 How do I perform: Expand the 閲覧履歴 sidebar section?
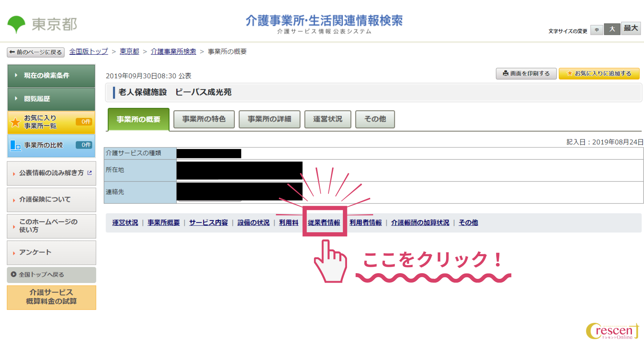point(51,99)
